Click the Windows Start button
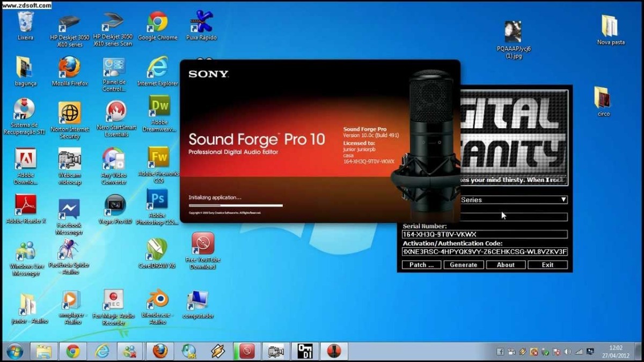Screen dimensions: 644x362 [14, 351]
